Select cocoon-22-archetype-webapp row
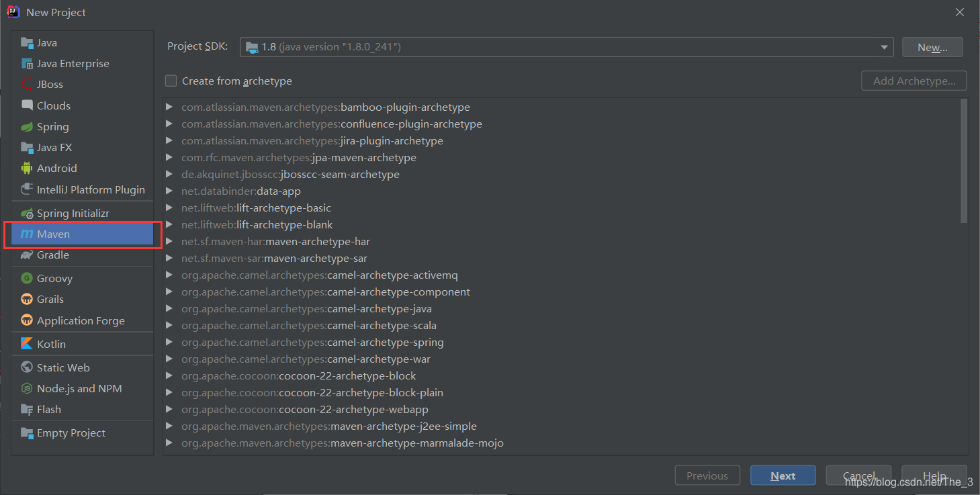This screenshot has height=495, width=980. 562,410
